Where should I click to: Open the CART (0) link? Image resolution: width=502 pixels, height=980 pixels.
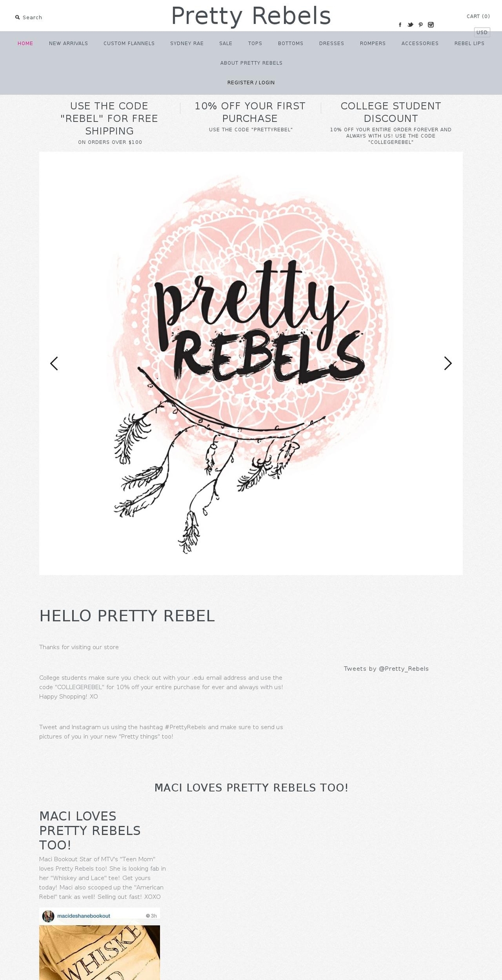pos(477,16)
